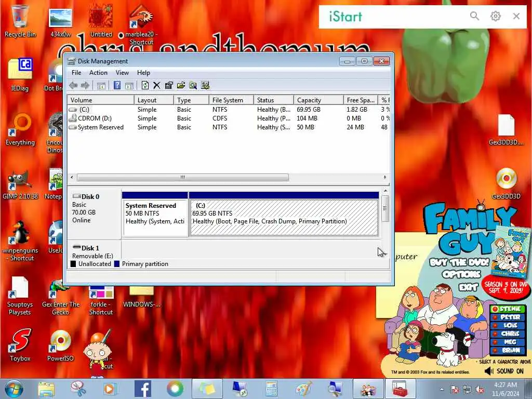Sort by the Volume column header

click(101, 100)
